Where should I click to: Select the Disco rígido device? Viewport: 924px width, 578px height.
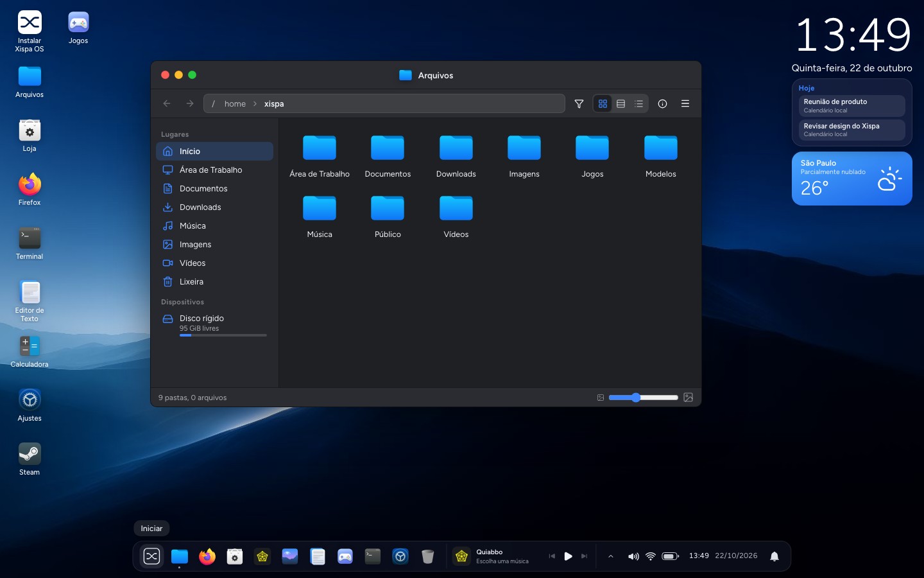tap(214, 324)
